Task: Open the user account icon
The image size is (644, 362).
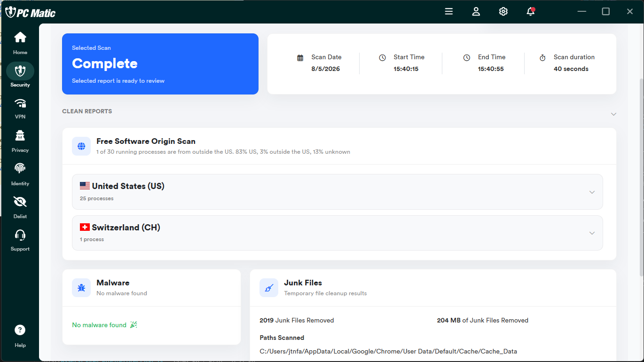Action: click(x=476, y=12)
